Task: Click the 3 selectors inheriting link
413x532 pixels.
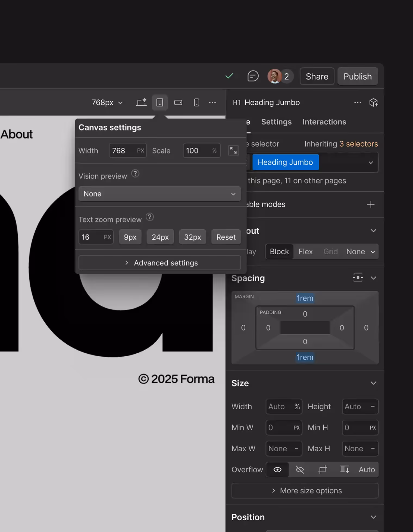Action: coord(359,144)
